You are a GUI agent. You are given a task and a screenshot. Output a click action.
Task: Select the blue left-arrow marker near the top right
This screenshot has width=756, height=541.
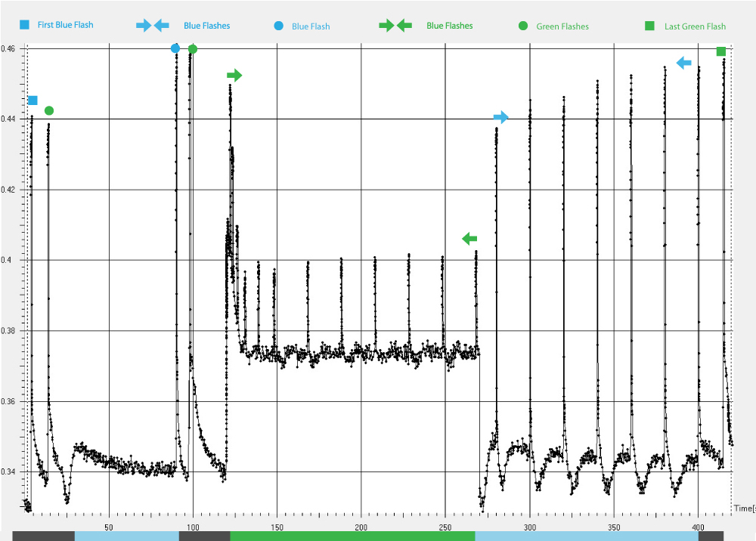(x=684, y=63)
